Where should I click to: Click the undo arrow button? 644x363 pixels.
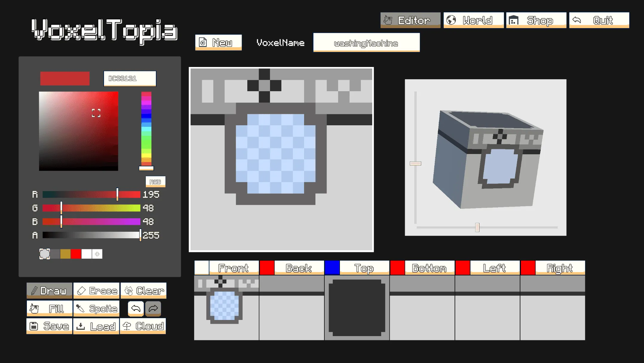[136, 308]
